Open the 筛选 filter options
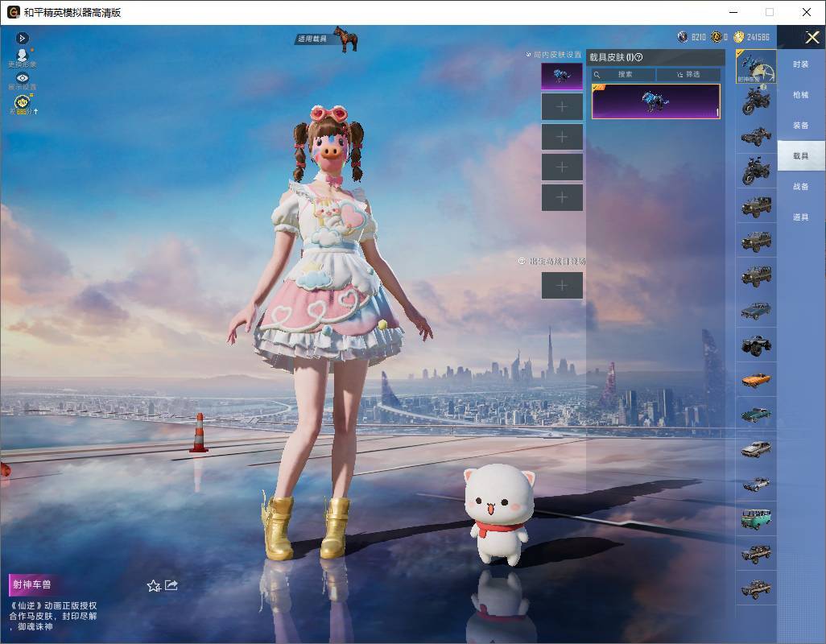The width and height of the screenshot is (826, 644). [688, 75]
